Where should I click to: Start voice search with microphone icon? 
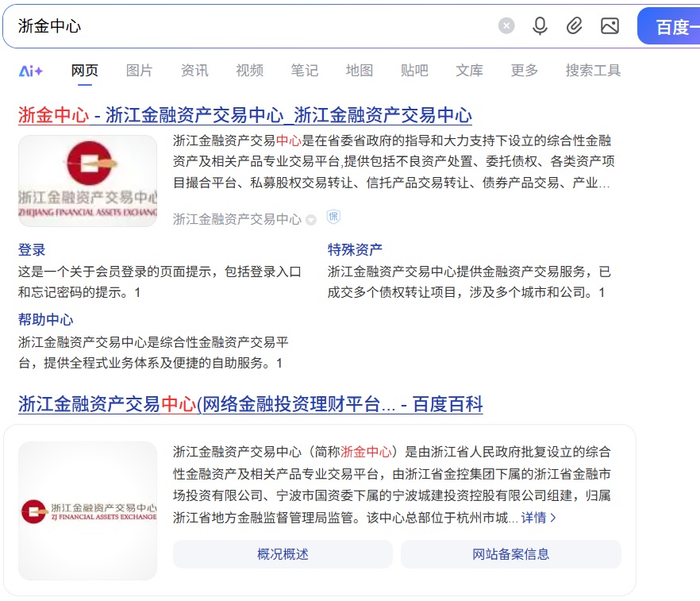(x=540, y=26)
